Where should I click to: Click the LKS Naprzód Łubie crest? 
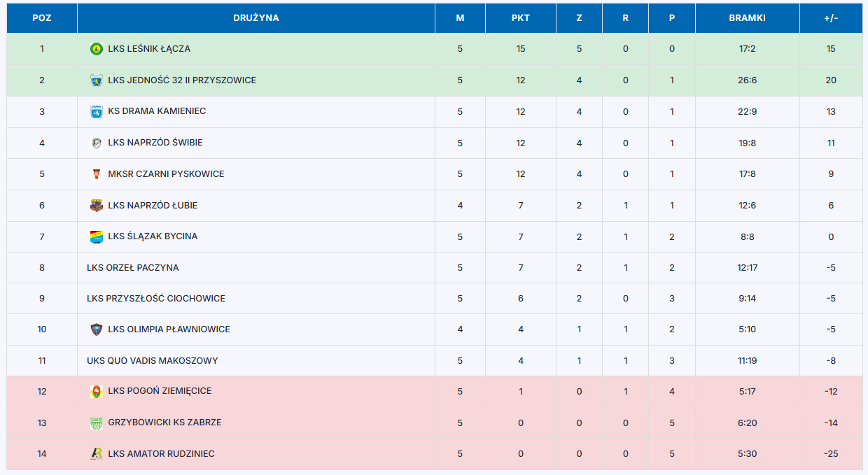pos(97,206)
